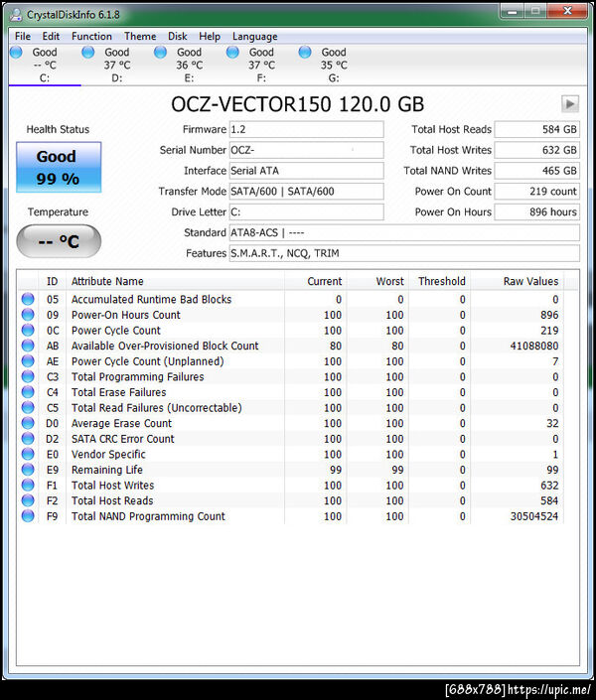The image size is (596, 700).
Task: Click status orb for Available Over-Provisioned Block Count
Action: [28, 346]
